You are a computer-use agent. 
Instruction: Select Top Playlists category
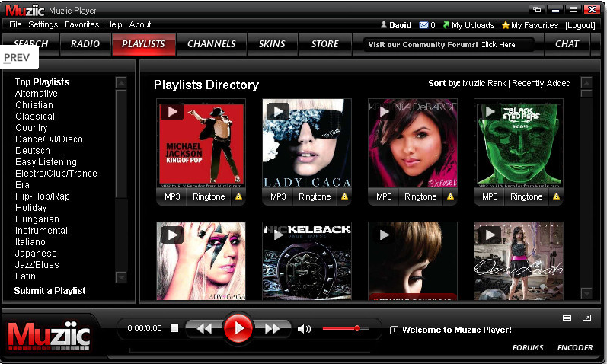coord(42,82)
